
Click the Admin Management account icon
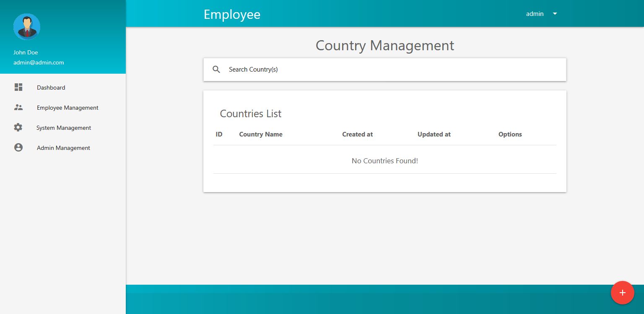(x=18, y=147)
